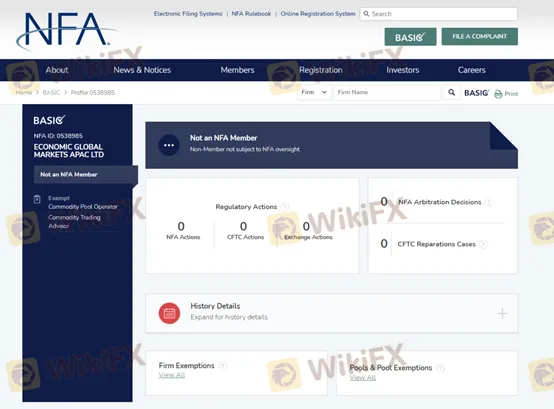Click the help icon beside CFTC Reparations Cases

pyautogui.click(x=483, y=244)
